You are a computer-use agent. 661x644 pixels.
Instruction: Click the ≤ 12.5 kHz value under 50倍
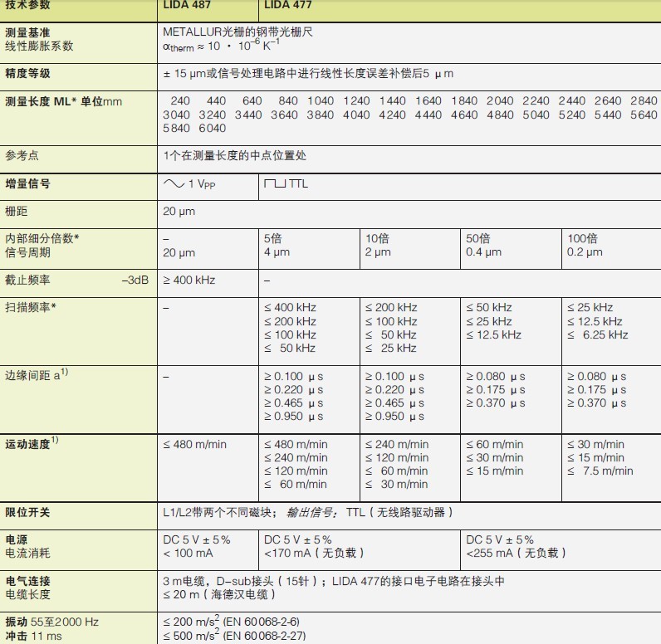[493, 334]
